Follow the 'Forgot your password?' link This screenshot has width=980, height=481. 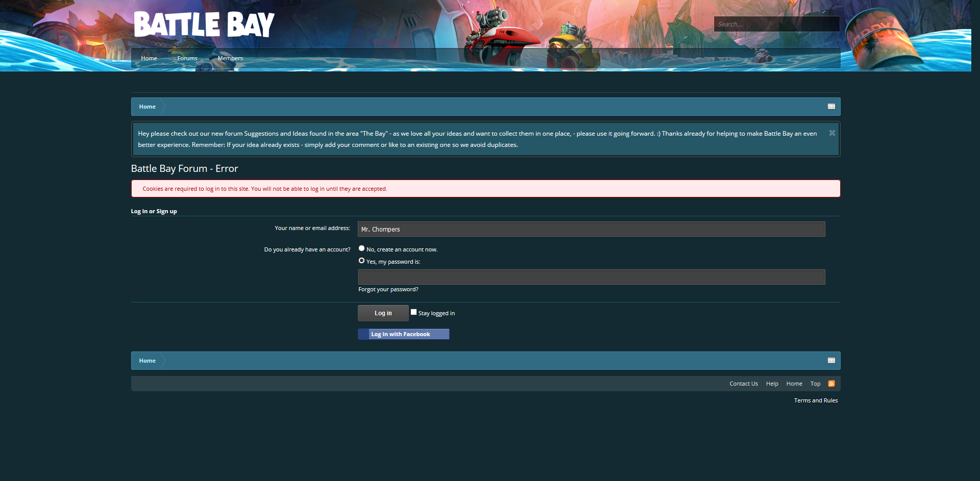[x=388, y=289]
